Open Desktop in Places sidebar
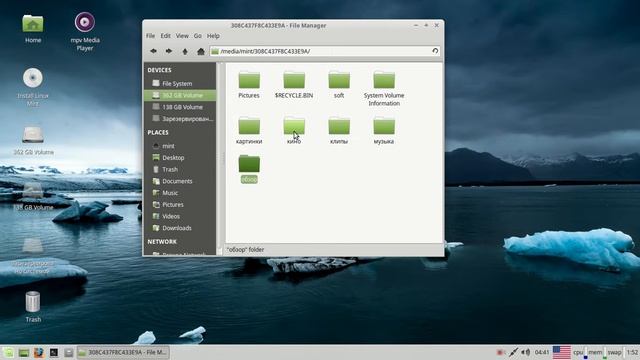Viewport: 640px width, 360px height. 180,158
